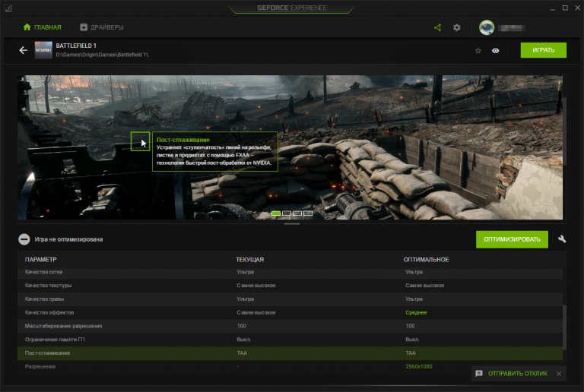The image size is (584, 392).
Task: Click the ОПТИМАЛЬНОЕ column header
Action: 426,260
